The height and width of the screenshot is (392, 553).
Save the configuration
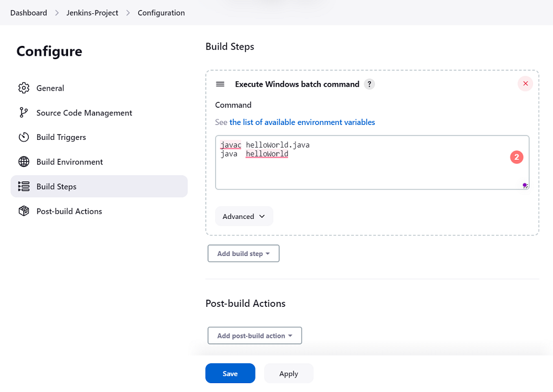pyautogui.click(x=230, y=373)
